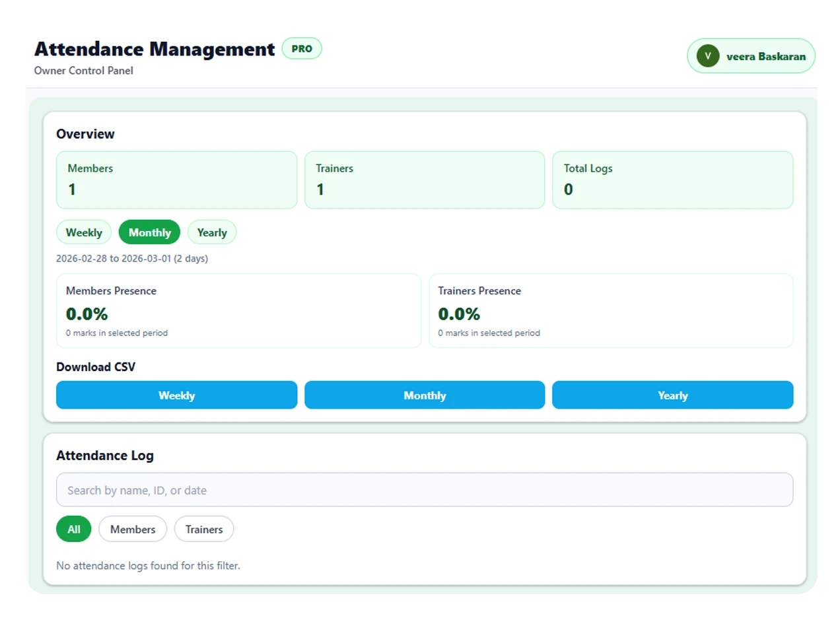
Task: Download the Weekly CSV report
Action: (176, 395)
